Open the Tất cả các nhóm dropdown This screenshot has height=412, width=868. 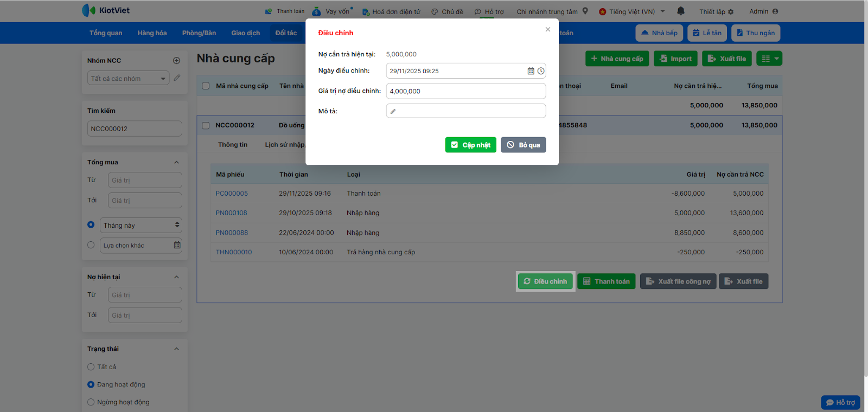[129, 79]
